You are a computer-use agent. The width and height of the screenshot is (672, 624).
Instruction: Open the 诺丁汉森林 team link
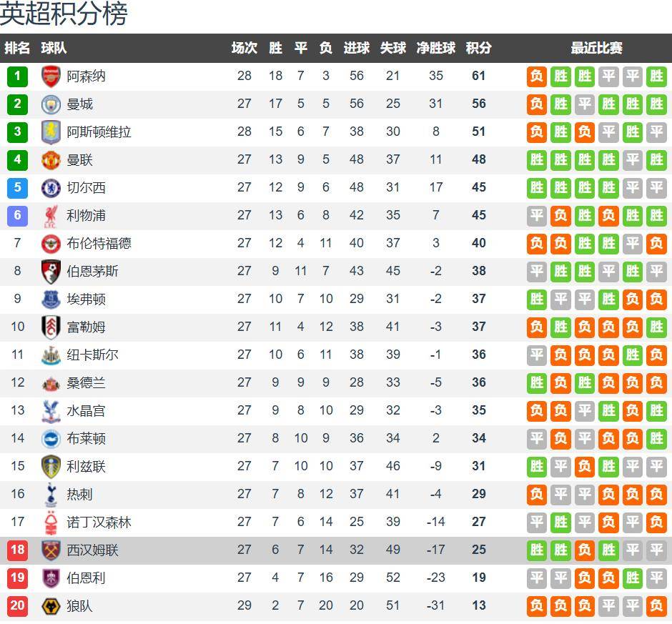pyautogui.click(x=99, y=523)
